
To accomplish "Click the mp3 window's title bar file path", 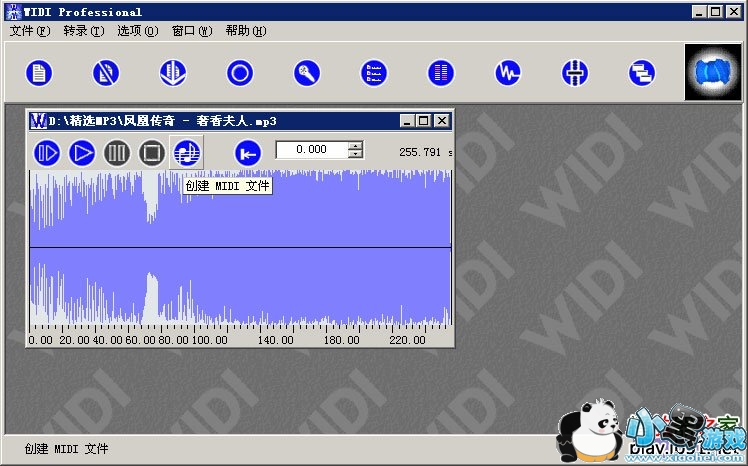I will 163,121.
